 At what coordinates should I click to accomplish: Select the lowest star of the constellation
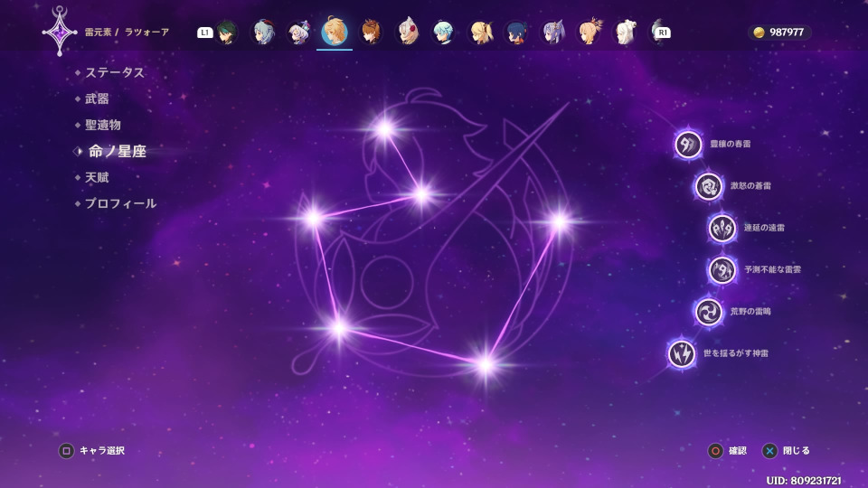[486, 364]
